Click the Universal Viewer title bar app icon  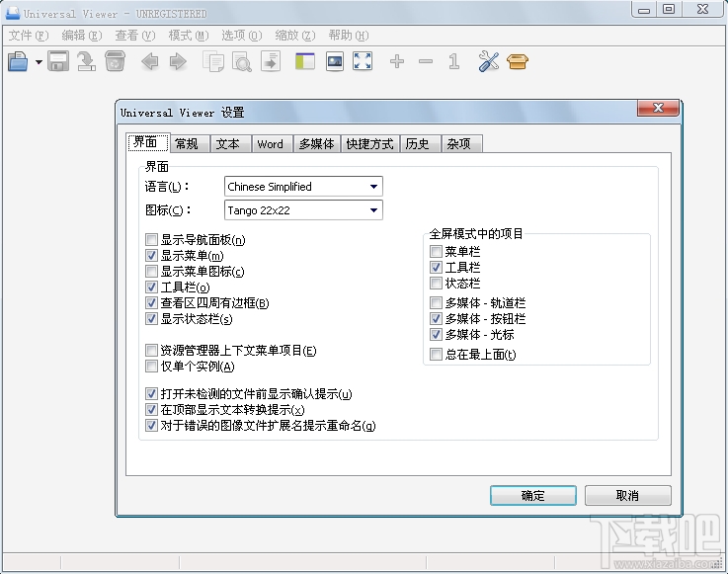click(x=13, y=13)
